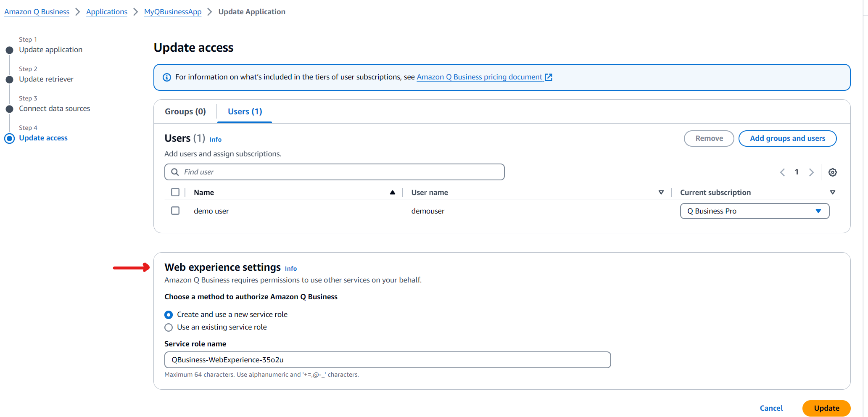Open Info link next to Web experience settings

(x=291, y=269)
